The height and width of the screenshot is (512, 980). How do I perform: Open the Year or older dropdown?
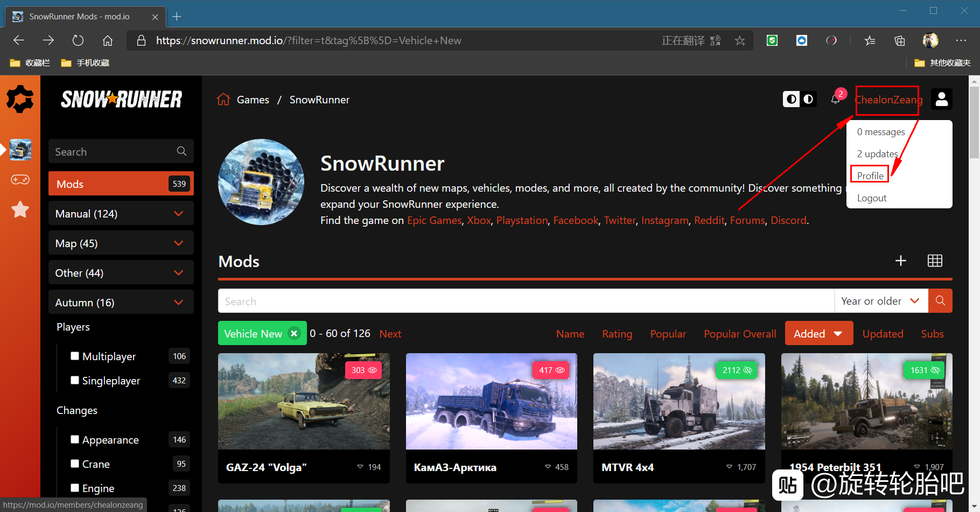[881, 301]
